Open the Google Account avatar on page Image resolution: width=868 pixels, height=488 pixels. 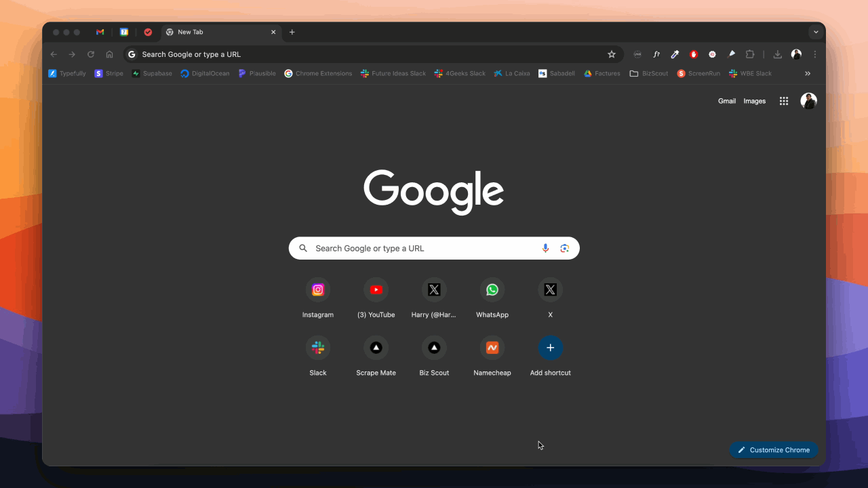point(808,101)
